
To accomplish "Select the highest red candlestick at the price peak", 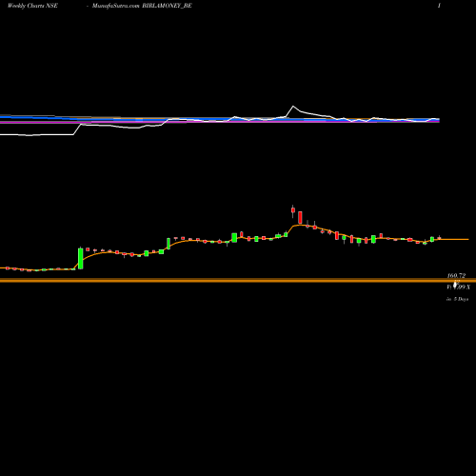I will pyautogui.click(x=293, y=210).
